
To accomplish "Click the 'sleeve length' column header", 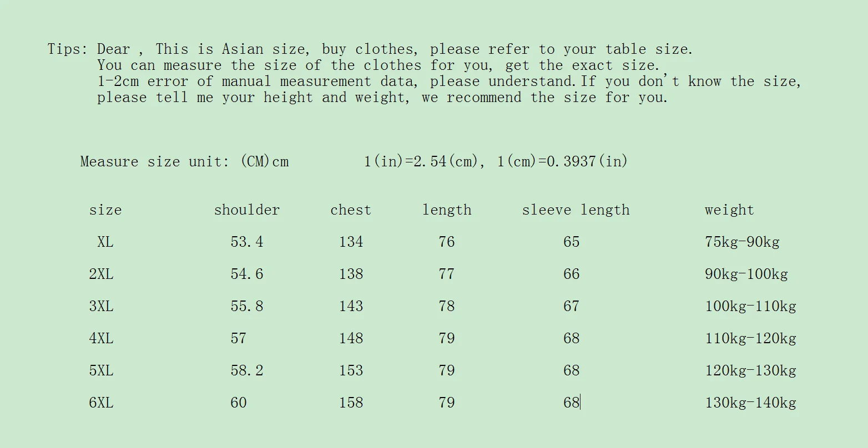I will tap(576, 210).
